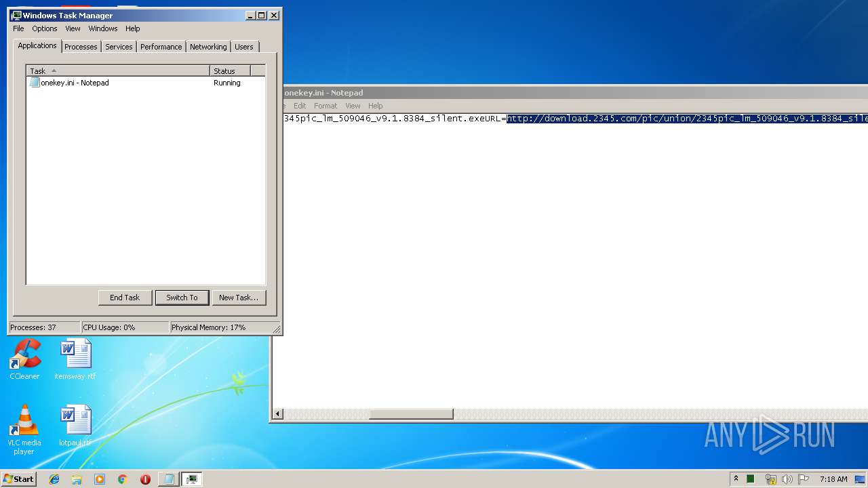Click the Processes: 37 status entry
The width and height of the screenshot is (868, 488).
(44, 327)
